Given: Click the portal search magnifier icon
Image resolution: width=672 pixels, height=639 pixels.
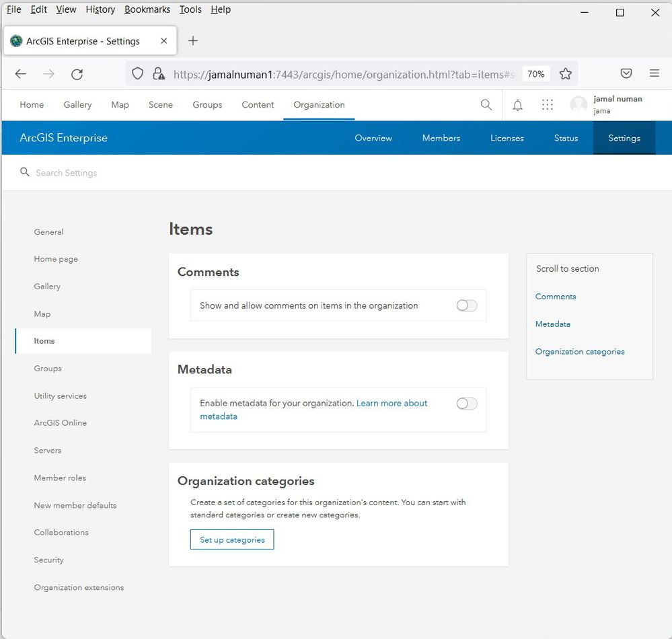Looking at the screenshot, I should click(x=486, y=104).
